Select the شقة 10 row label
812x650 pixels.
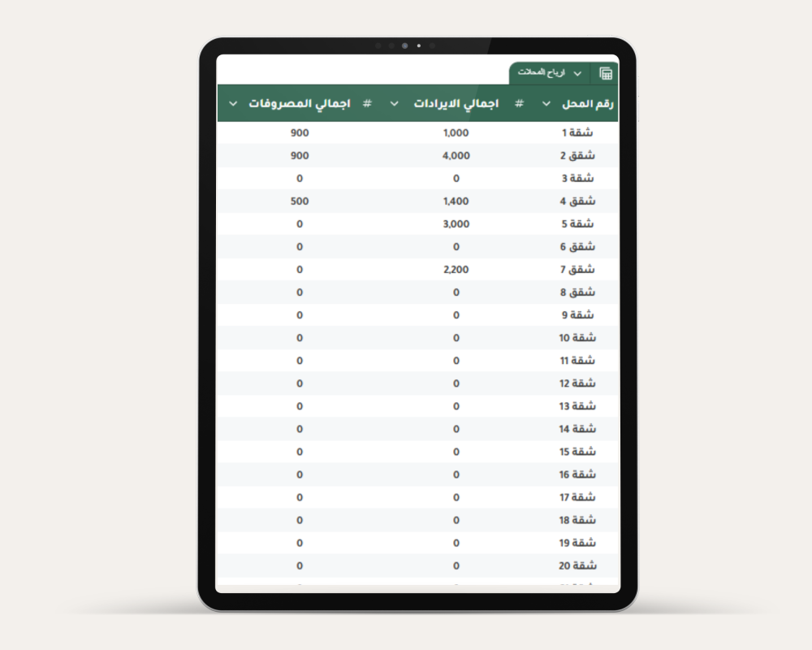tap(577, 338)
